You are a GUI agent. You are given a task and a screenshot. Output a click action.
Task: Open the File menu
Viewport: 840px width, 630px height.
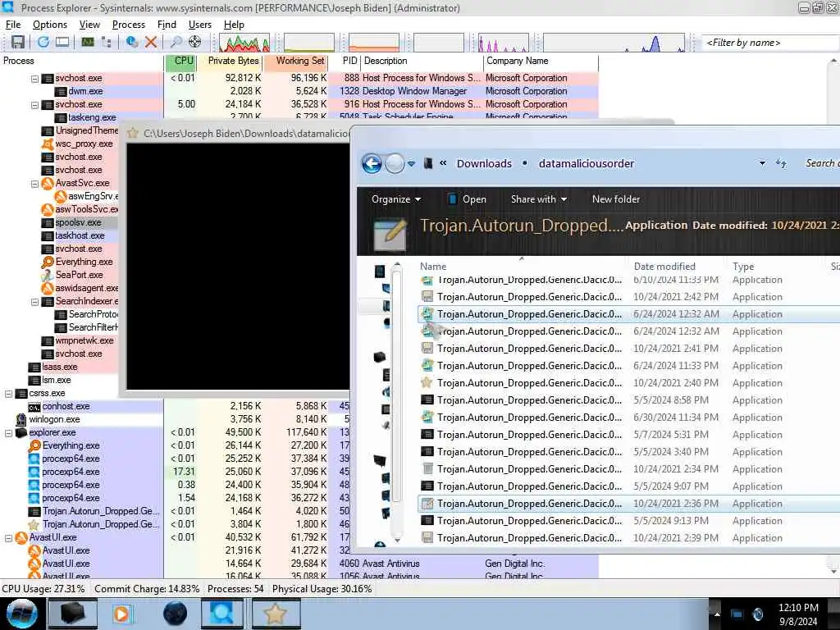coord(13,25)
